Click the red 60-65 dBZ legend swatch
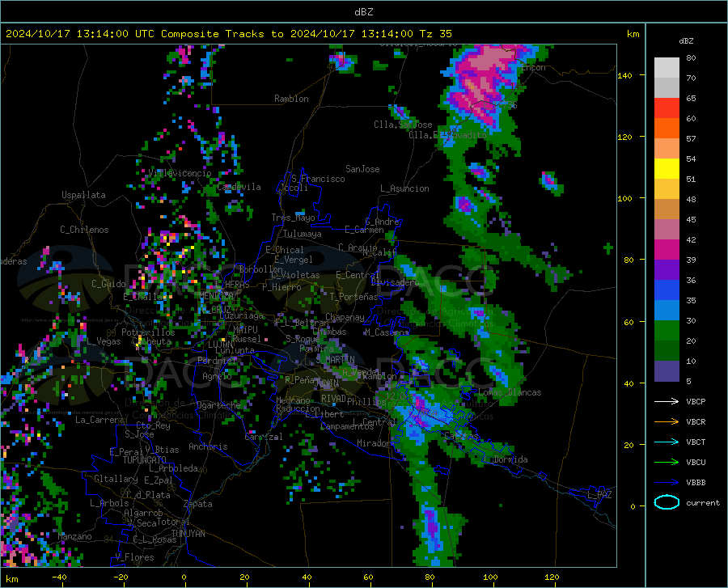Image resolution: width=728 pixels, height=588 pixels. [x=667, y=108]
